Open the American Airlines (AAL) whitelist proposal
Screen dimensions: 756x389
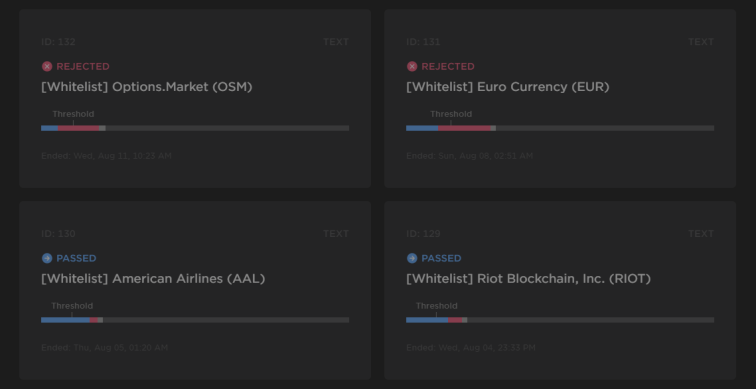point(153,279)
